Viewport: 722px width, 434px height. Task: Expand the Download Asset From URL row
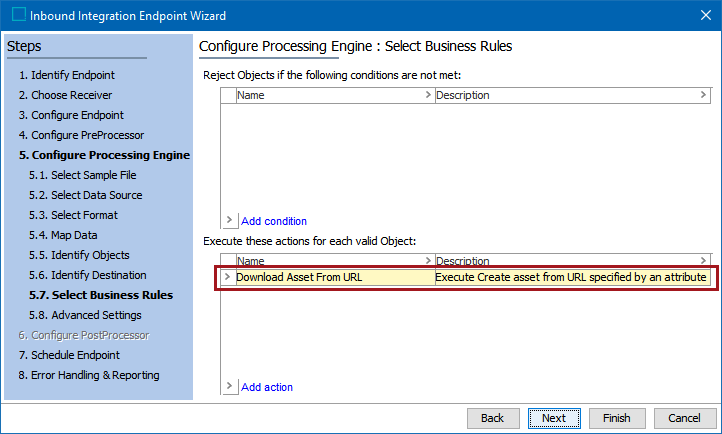click(227, 277)
